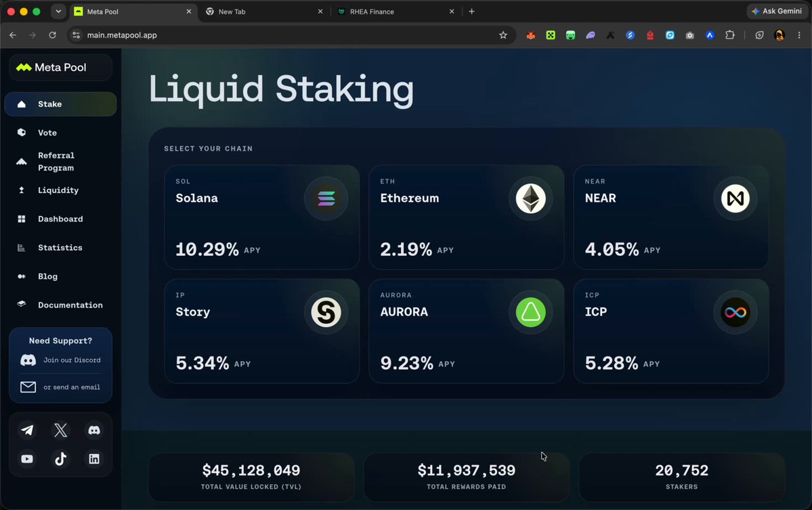The height and width of the screenshot is (510, 812).
Task: Click the Total Value Locked stat card
Action: click(251, 477)
